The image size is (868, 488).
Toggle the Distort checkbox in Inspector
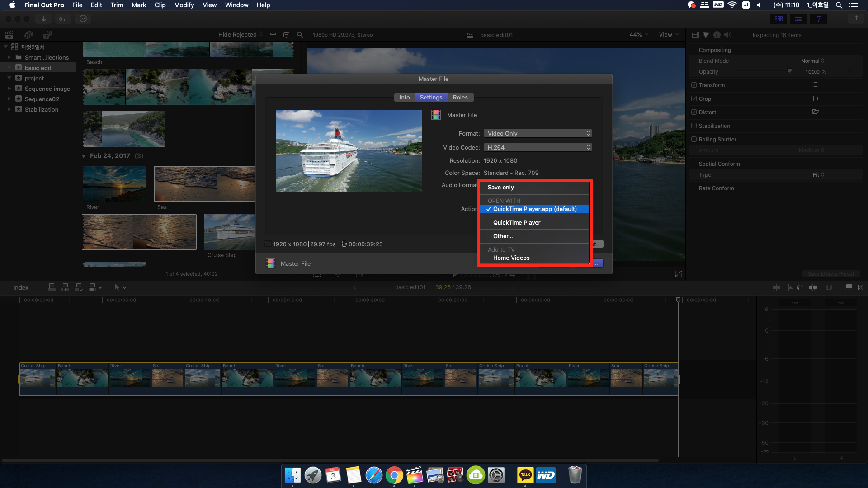(x=693, y=112)
